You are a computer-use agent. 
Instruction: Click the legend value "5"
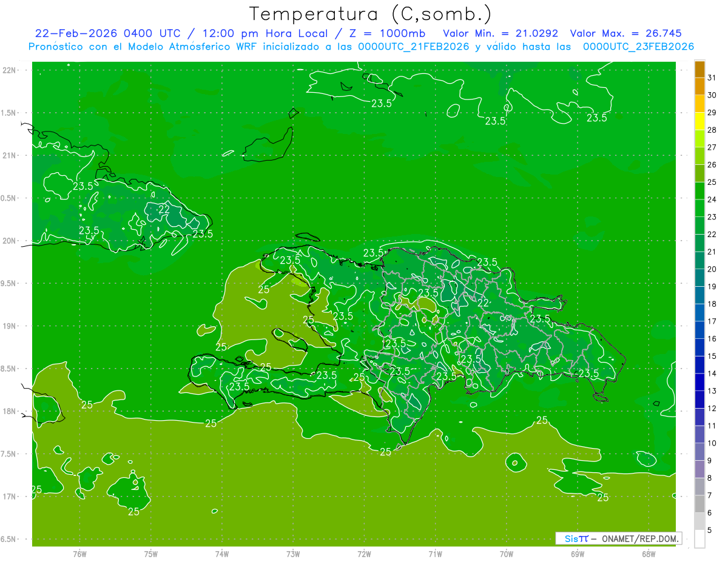tap(710, 530)
